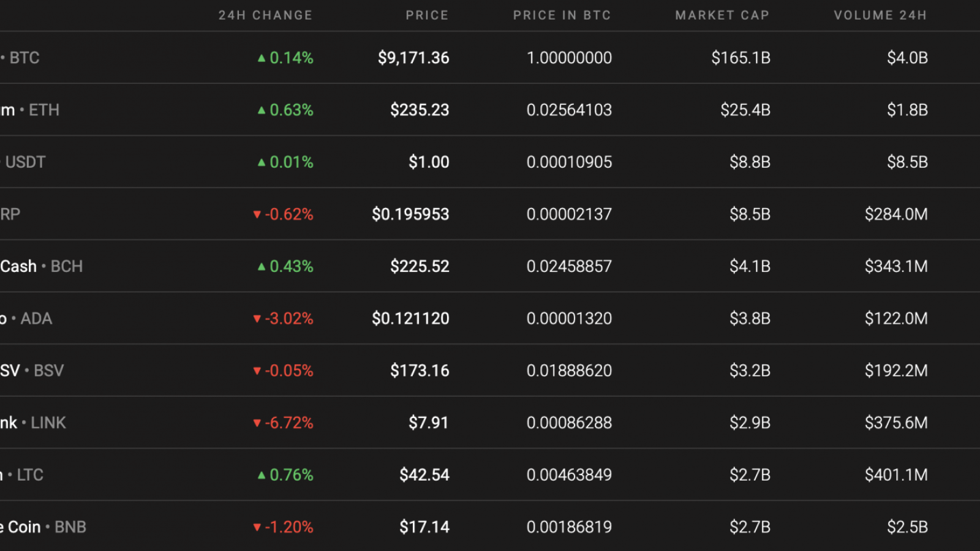Click the $8.8B market cap cell
980x551 pixels.
click(x=750, y=162)
